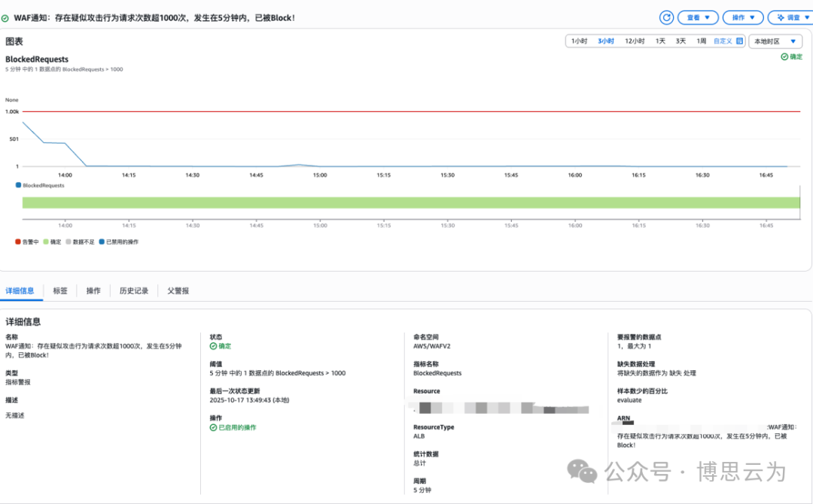Click the green alarm state timeline bar
This screenshot has height=504, width=813.
(x=411, y=202)
